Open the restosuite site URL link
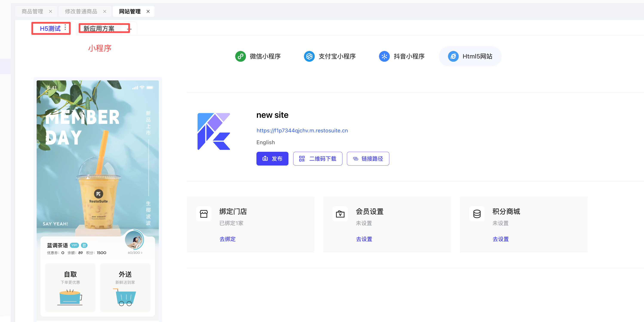Viewport: 644px width, 322px height. [302, 130]
